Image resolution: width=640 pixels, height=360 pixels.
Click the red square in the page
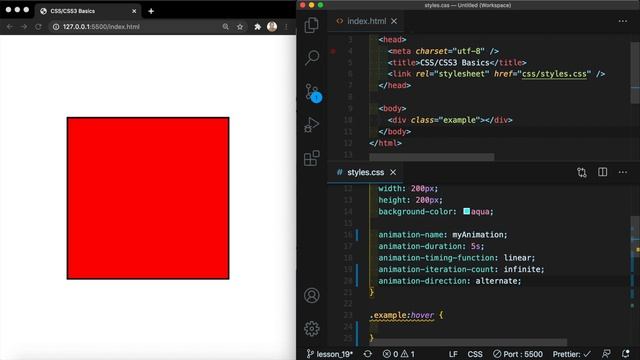tap(148, 198)
